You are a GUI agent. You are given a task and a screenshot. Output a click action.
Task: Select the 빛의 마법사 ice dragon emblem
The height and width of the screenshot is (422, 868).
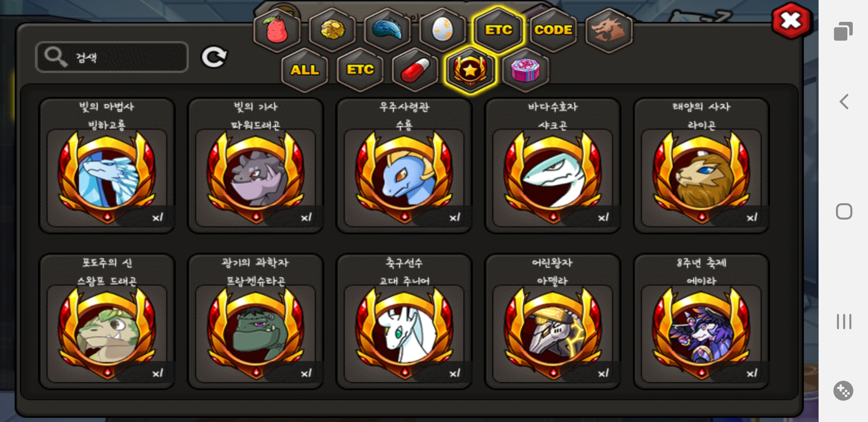tap(107, 166)
